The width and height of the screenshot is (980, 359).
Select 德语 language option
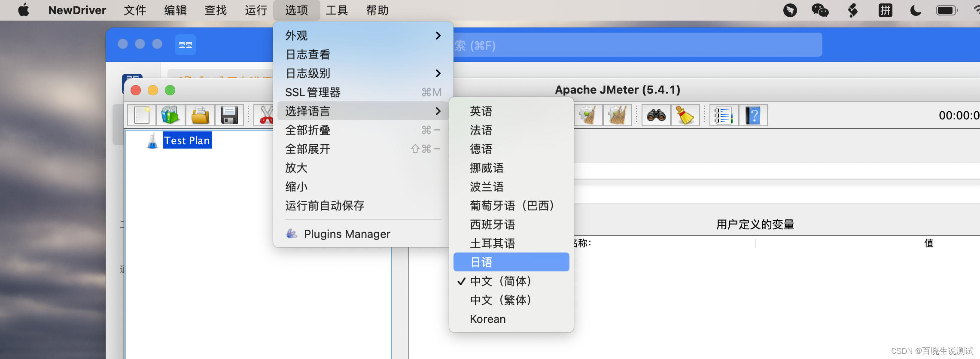point(511,149)
